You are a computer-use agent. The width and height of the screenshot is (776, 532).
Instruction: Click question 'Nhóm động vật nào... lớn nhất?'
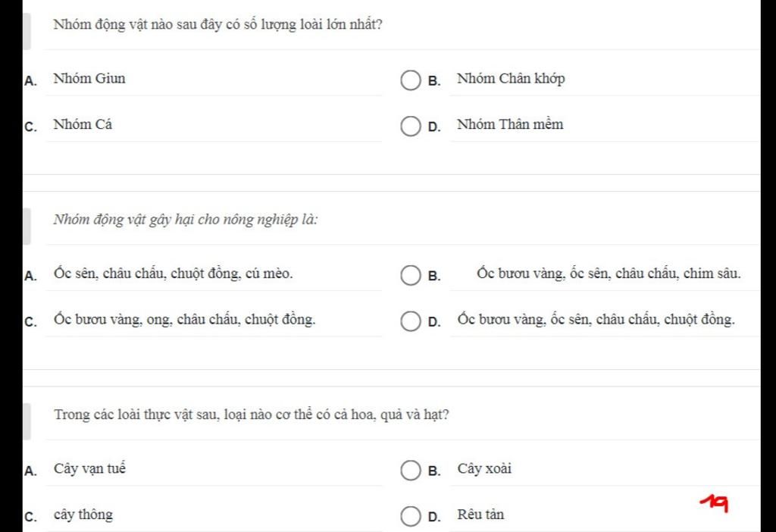click(217, 25)
